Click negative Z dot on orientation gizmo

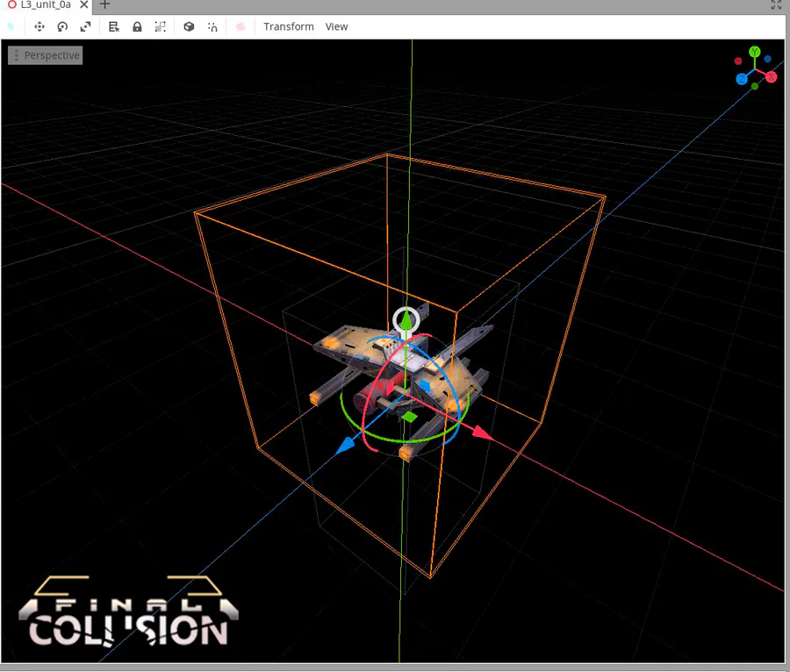click(x=767, y=59)
